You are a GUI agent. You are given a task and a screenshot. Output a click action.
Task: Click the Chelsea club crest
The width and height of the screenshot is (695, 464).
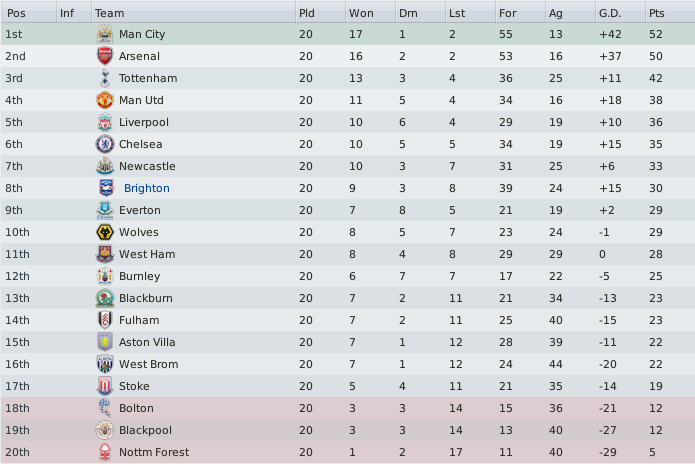coord(105,144)
